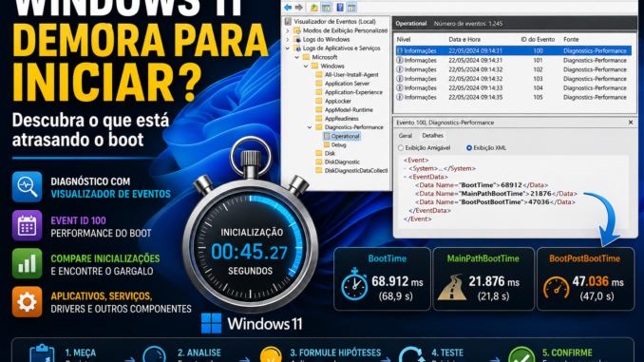Select the AppReadiness tree folder
The image size is (644, 362).
click(x=341, y=119)
